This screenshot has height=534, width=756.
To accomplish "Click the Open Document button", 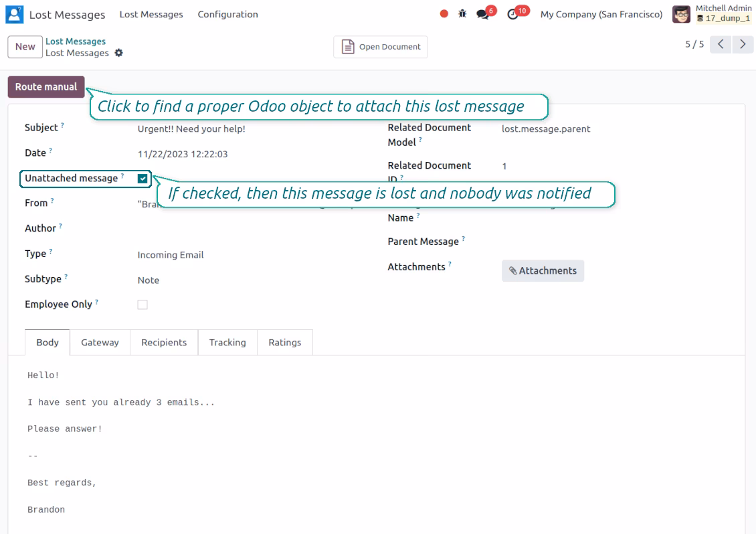I will (x=381, y=47).
